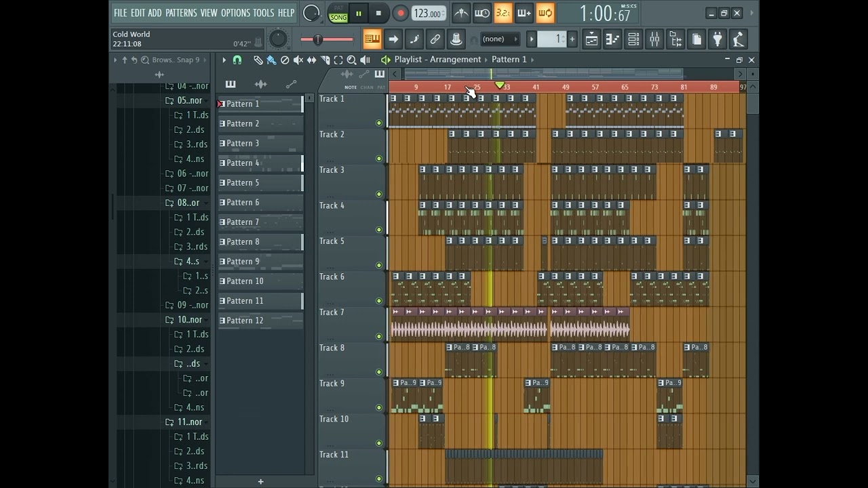
Task: Mute Track 7 via green light
Action: tap(379, 337)
